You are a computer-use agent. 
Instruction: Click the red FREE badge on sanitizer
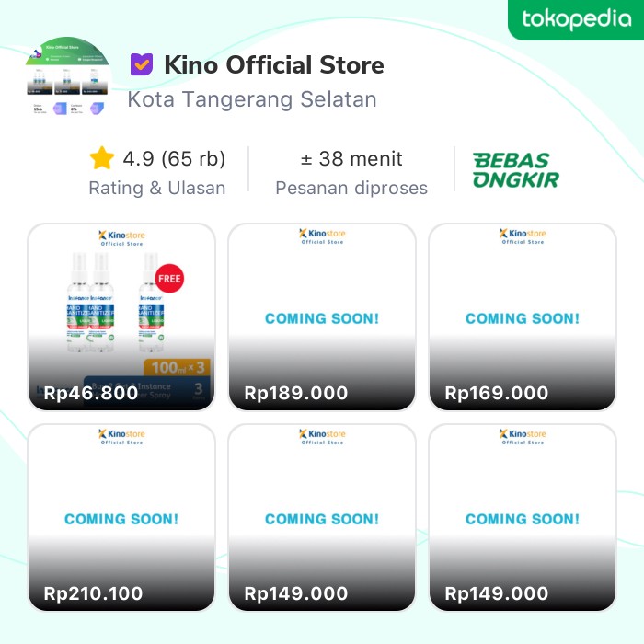tap(169, 276)
